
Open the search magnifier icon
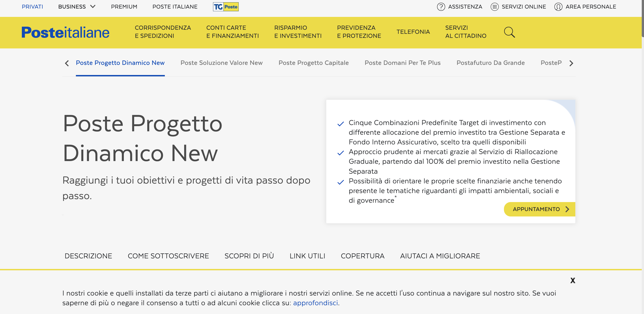[509, 32]
